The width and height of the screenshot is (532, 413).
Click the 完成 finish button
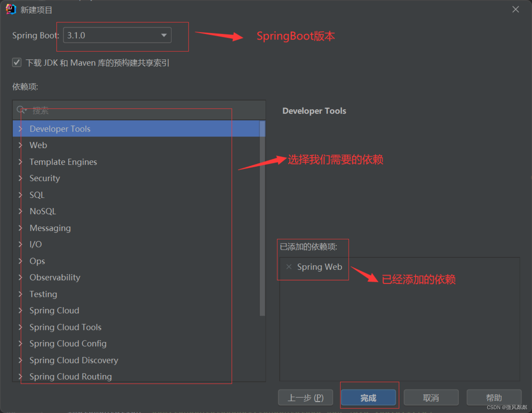click(368, 398)
